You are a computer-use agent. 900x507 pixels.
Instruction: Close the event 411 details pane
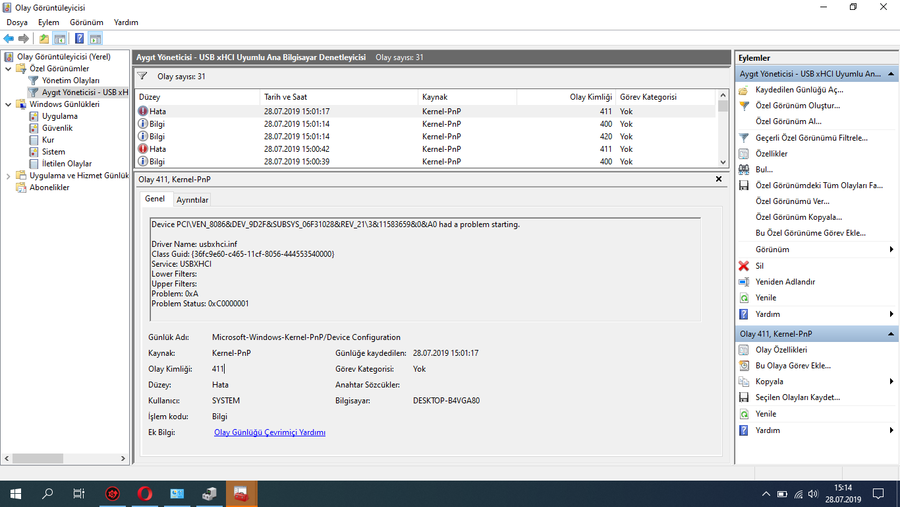tap(718, 179)
